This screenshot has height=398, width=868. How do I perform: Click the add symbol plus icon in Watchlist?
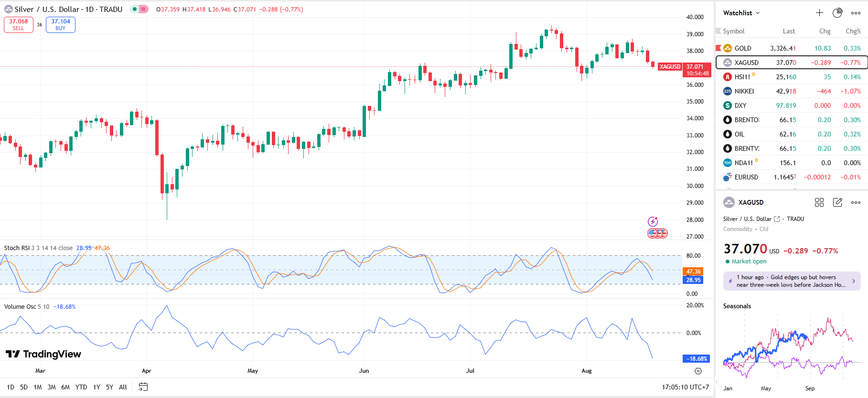tap(819, 13)
